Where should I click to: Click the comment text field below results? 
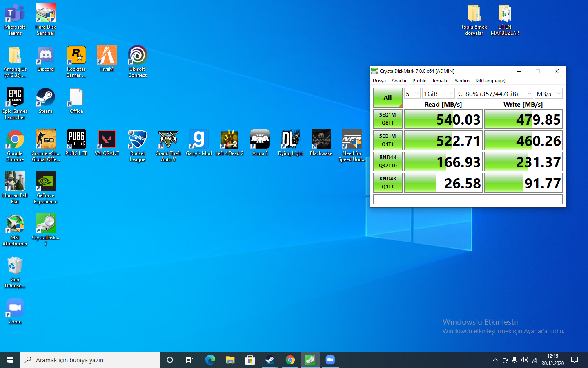tap(468, 199)
